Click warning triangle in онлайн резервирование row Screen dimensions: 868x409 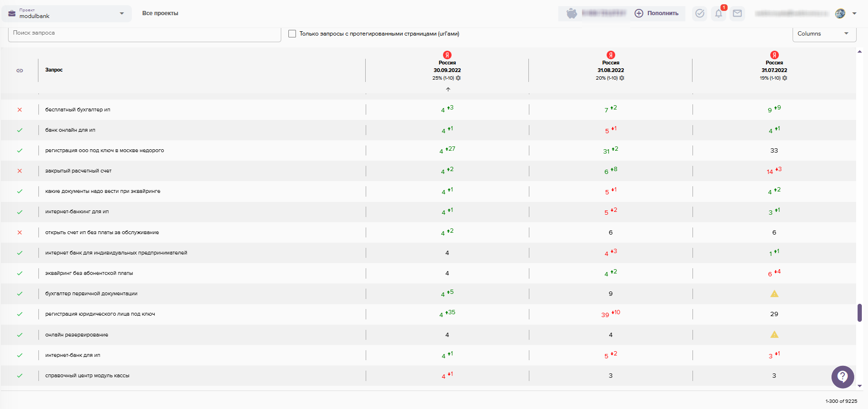[x=774, y=335]
